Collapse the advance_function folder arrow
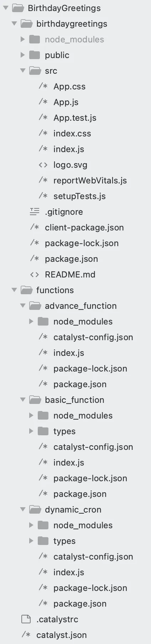Image resolution: width=151 pixels, height=644 pixels. coord(23,306)
